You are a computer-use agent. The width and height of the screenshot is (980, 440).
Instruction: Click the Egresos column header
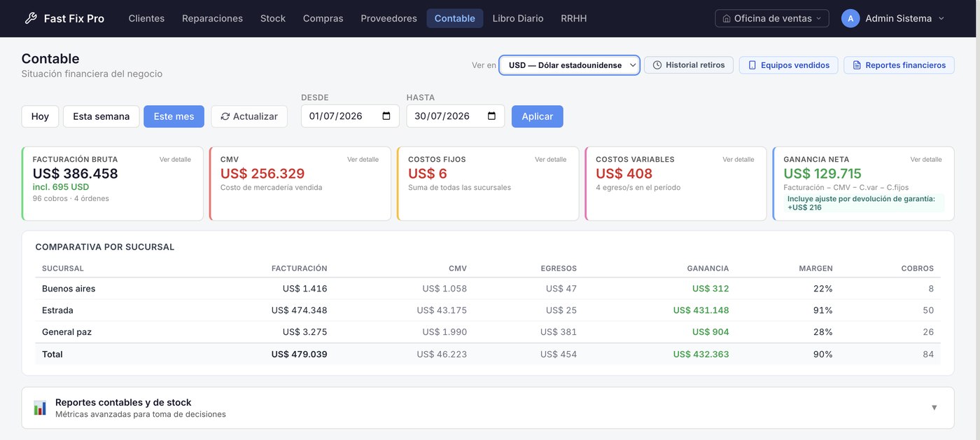pos(559,268)
